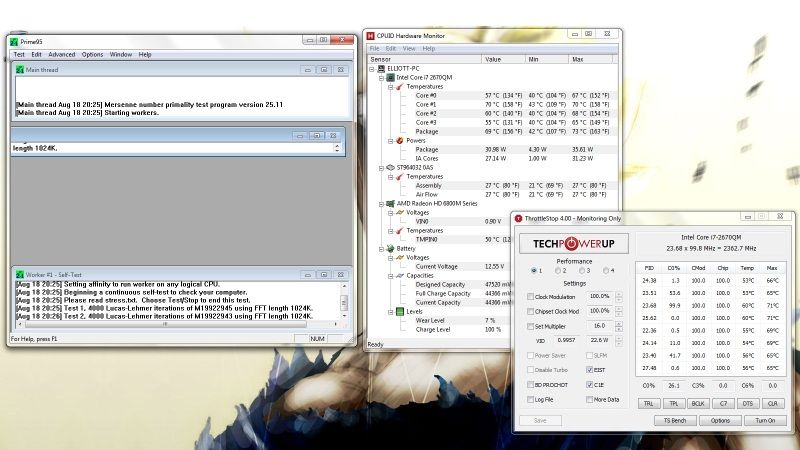800x450 pixels.
Task: Uncheck the C1E option
Action: click(589, 385)
